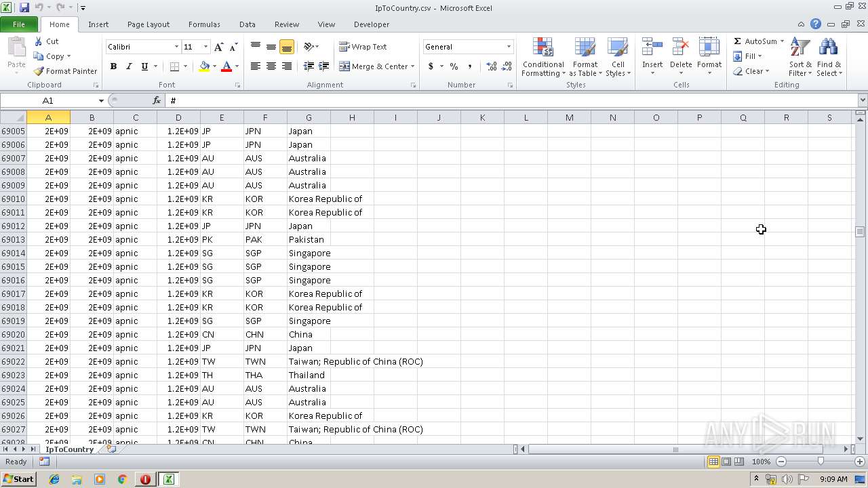This screenshot has height=488, width=868.
Task: Open the Orientation options
Action: pyautogui.click(x=311, y=47)
